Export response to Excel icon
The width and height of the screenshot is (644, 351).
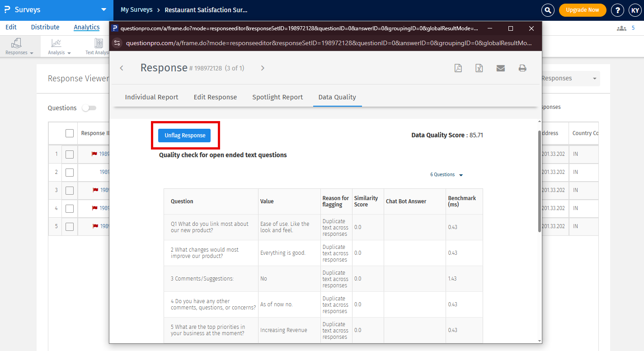pos(479,68)
